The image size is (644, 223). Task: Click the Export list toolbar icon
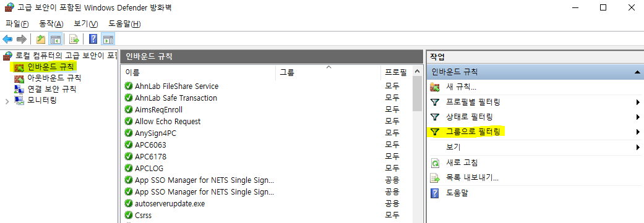point(74,40)
